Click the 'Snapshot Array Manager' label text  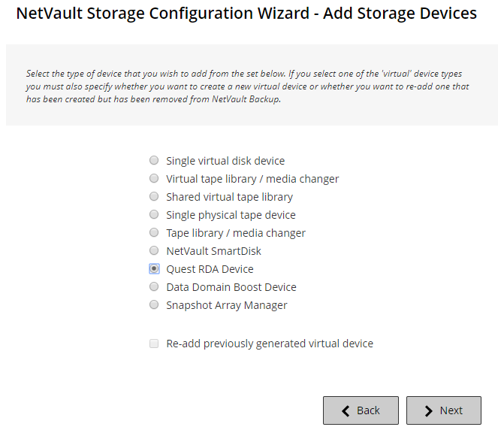pos(227,305)
